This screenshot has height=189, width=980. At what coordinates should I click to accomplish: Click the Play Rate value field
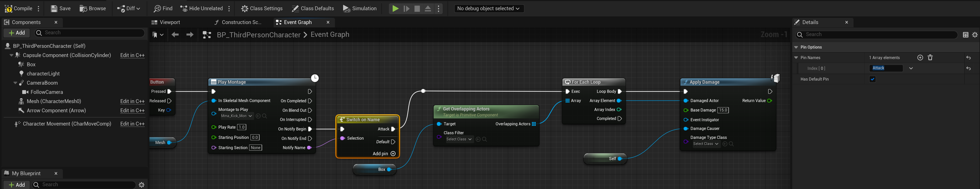coord(242,127)
